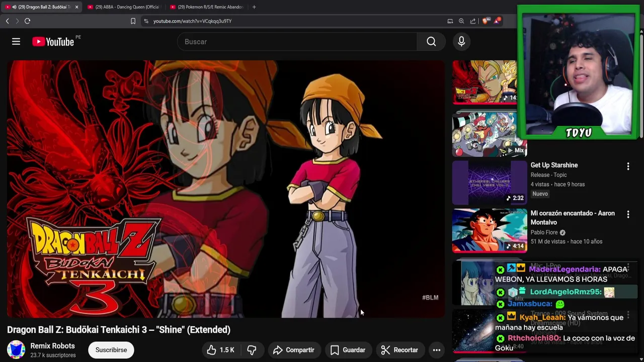Viewport: 644px width, 362px height.
Task: Go back with browser back arrow
Action: (7, 21)
